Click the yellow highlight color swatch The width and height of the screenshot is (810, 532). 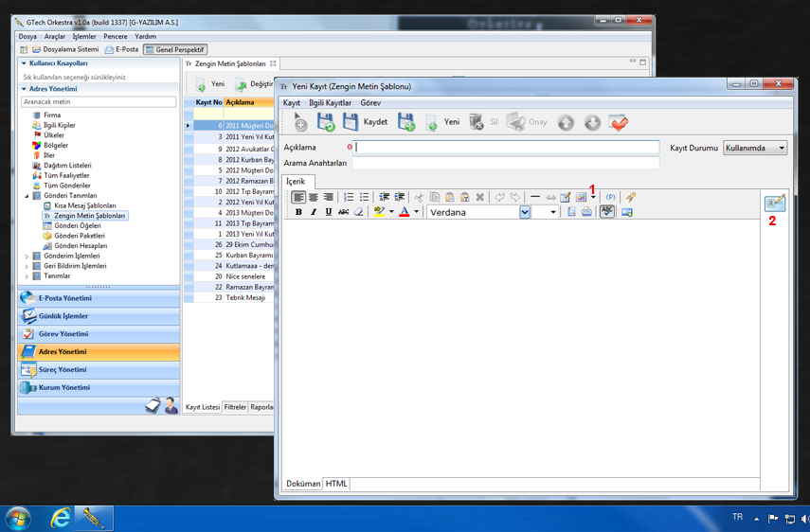tap(380, 212)
